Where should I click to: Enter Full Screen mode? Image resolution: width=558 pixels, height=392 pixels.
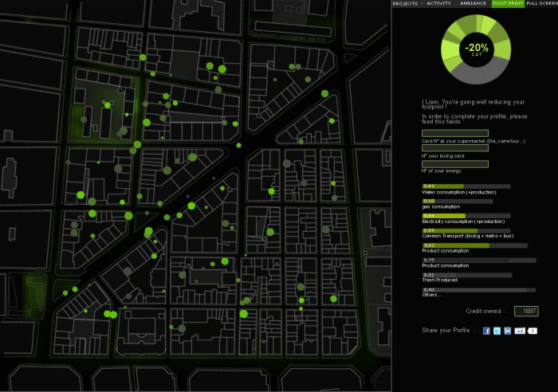tap(542, 3)
